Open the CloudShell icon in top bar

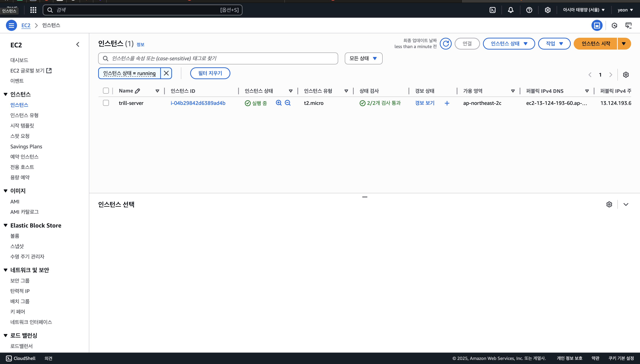point(492,10)
